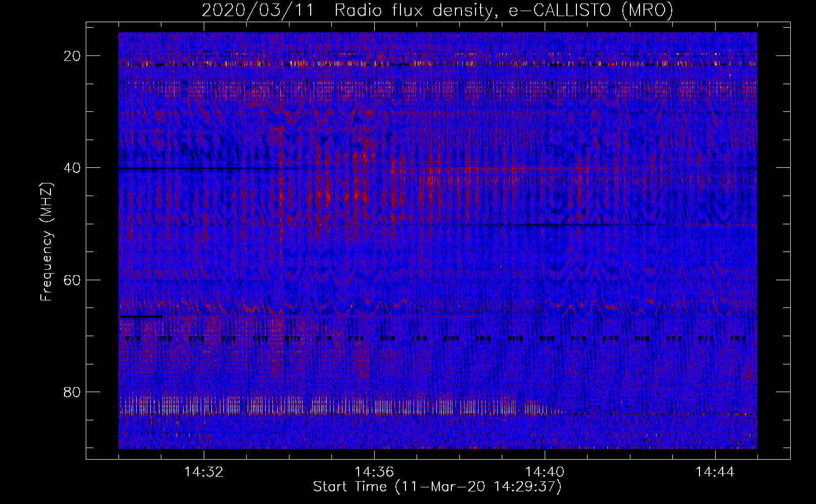The width and height of the screenshot is (816, 504).
Task: Click the '20' frequency tick label
Action: 73,55
